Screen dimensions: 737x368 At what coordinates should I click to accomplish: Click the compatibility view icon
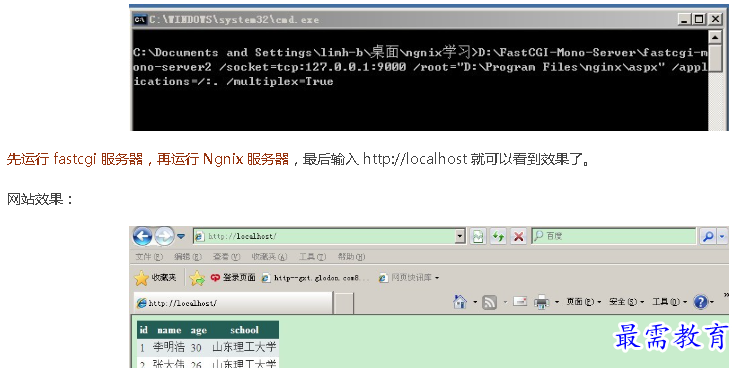point(478,236)
